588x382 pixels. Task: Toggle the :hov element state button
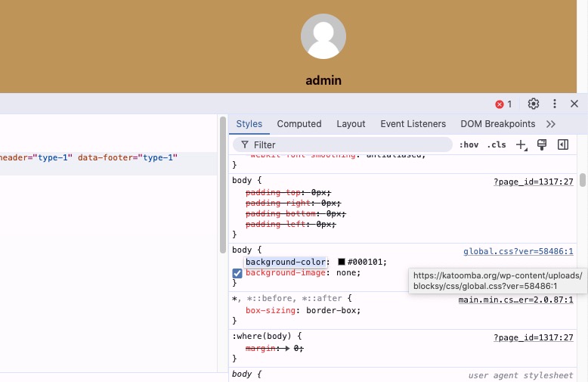pos(469,144)
